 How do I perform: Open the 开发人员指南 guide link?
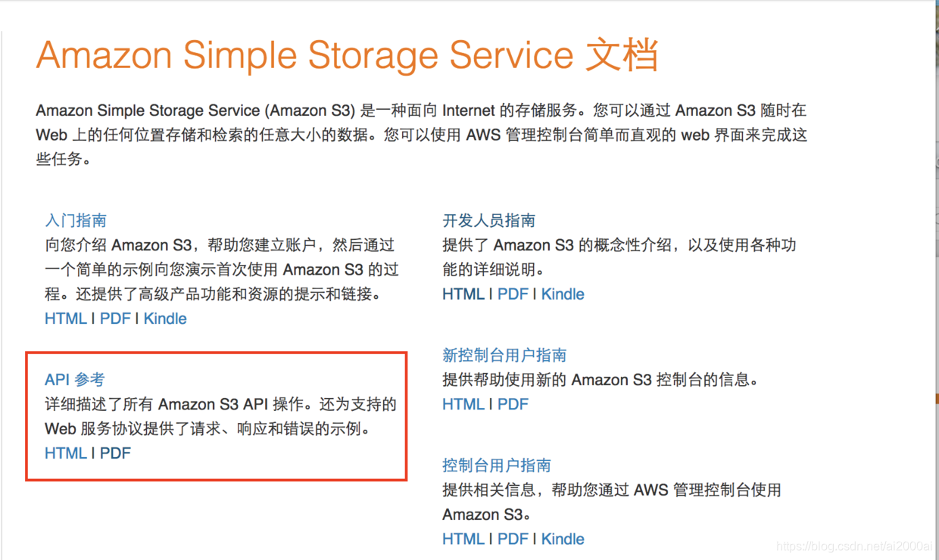488,220
